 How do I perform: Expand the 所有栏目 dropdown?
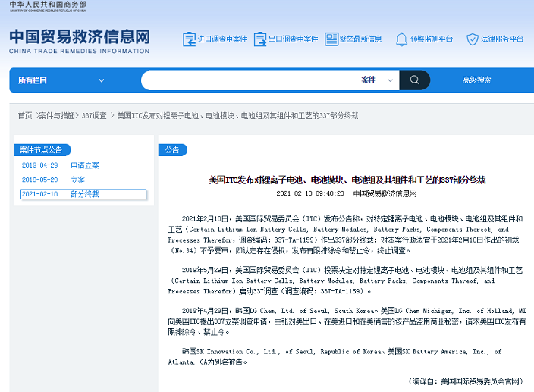coord(61,80)
